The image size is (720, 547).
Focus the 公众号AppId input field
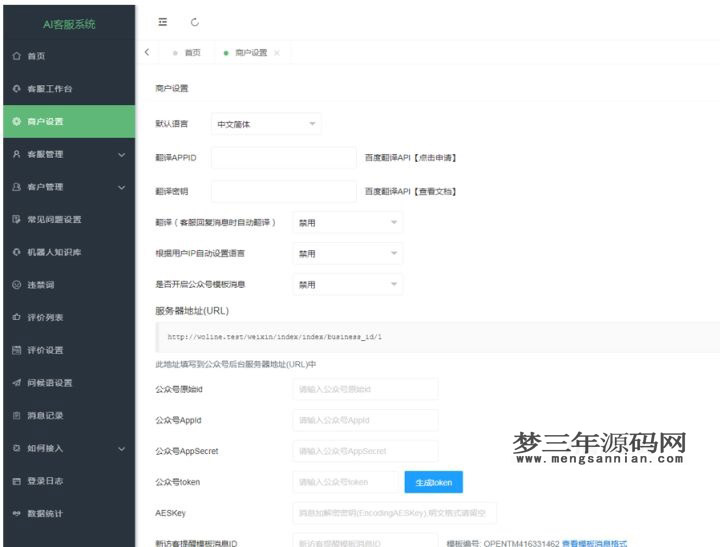click(366, 420)
